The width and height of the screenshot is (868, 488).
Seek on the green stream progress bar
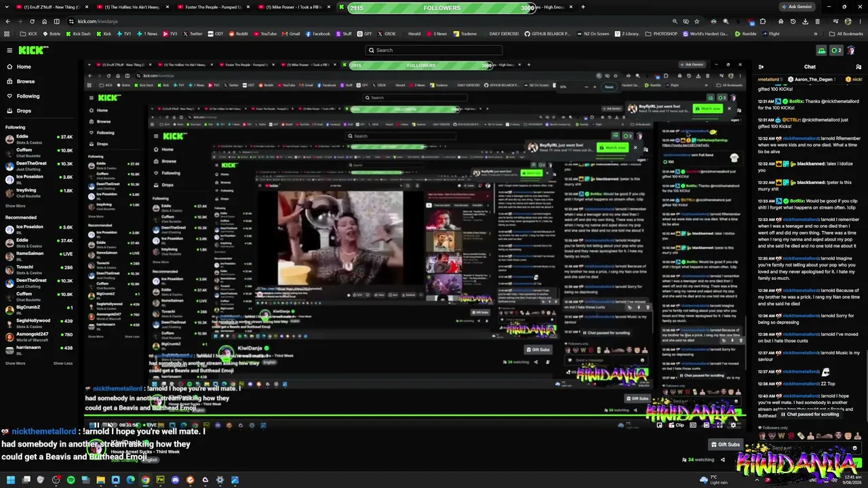(x=414, y=416)
